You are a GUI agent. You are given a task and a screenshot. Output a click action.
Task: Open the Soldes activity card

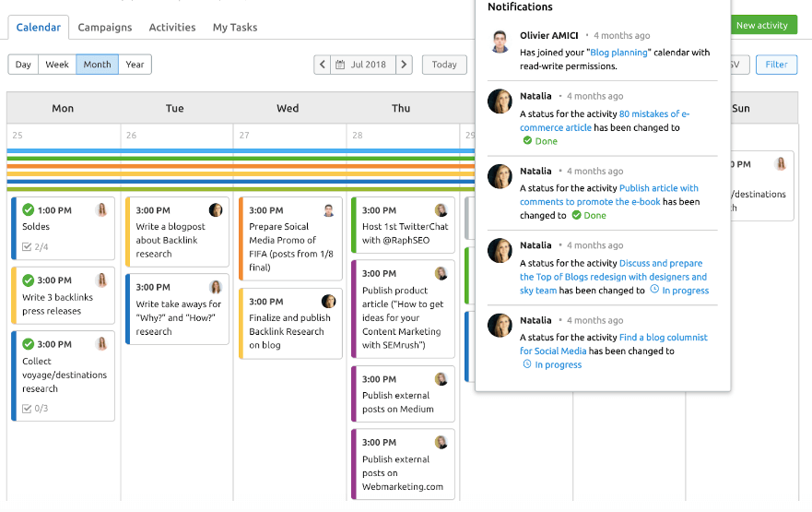pos(64,228)
